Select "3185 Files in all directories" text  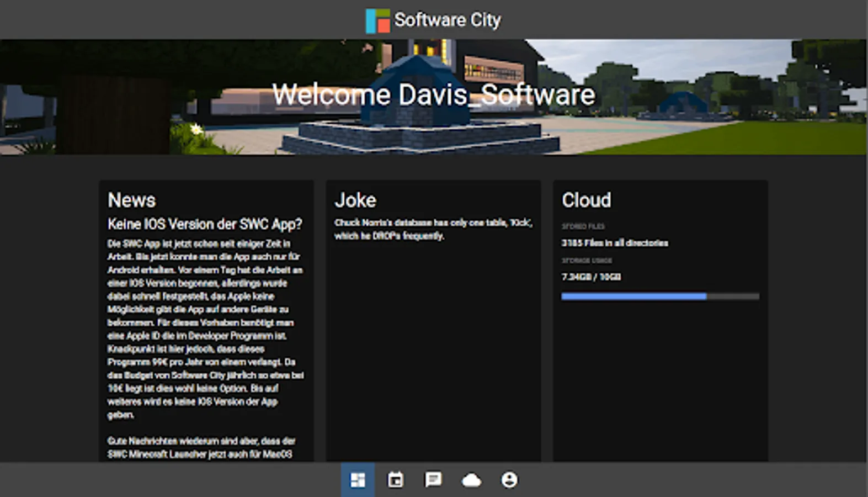(x=615, y=243)
